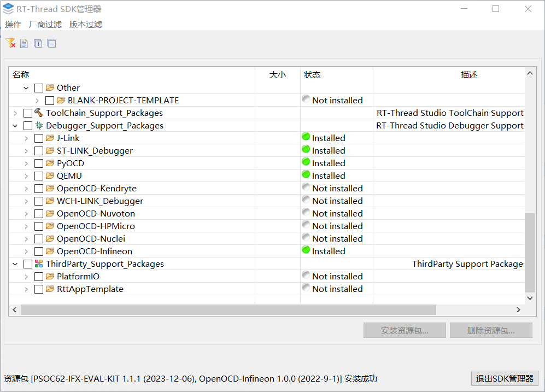
Task: Click the folder icon of ST-LINK_Debugger
Action: pyautogui.click(x=50, y=150)
